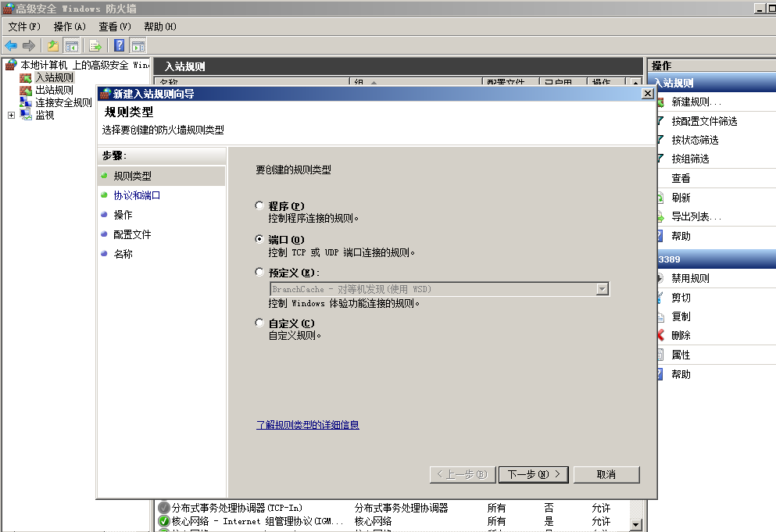Image resolution: width=776 pixels, height=532 pixels.
Task: Click the back navigation arrow in the toolbar
Action: pos(10,45)
